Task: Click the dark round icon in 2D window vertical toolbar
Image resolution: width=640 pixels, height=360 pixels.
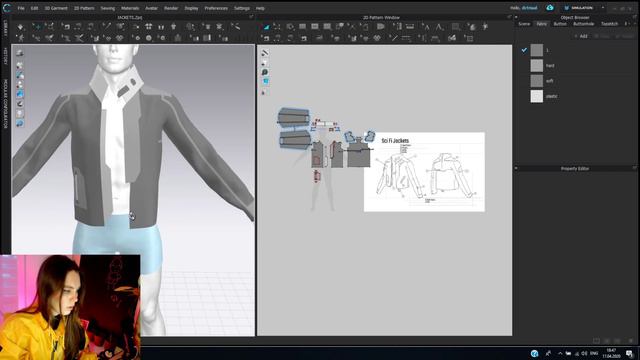Action: pyautogui.click(x=264, y=72)
